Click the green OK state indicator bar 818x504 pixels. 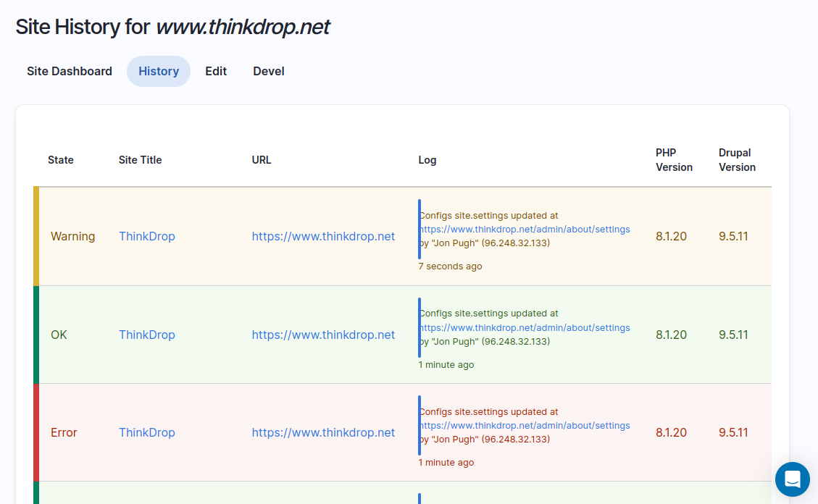pyautogui.click(x=36, y=335)
